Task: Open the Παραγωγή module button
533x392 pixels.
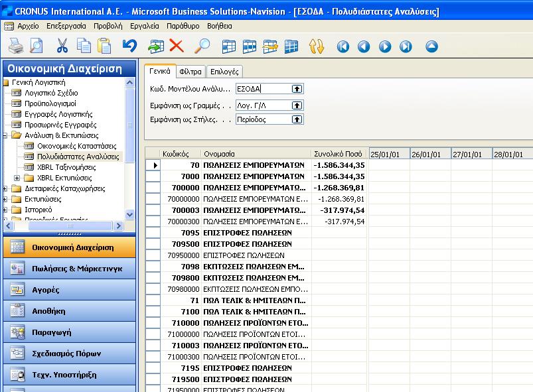Action: (69, 332)
